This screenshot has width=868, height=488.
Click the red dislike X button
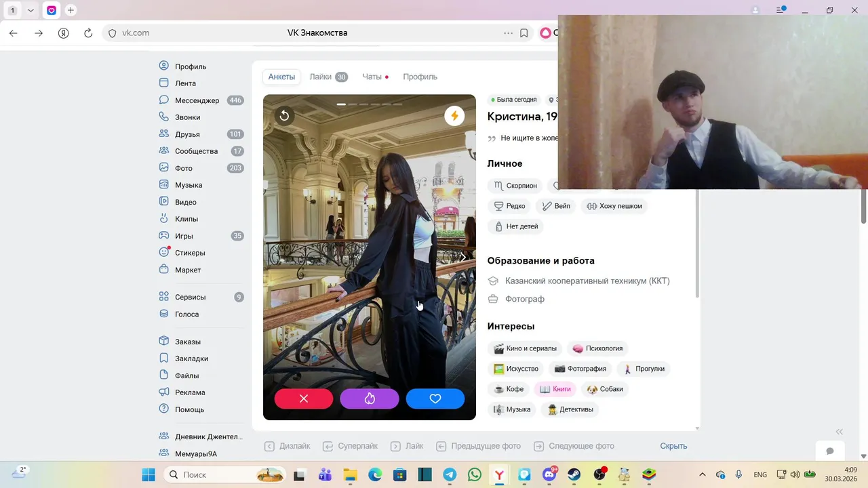click(x=304, y=399)
